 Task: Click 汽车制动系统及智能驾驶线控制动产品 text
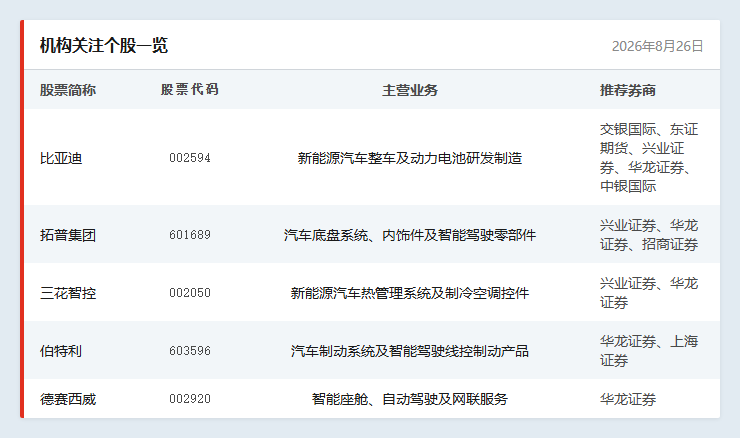(x=410, y=351)
